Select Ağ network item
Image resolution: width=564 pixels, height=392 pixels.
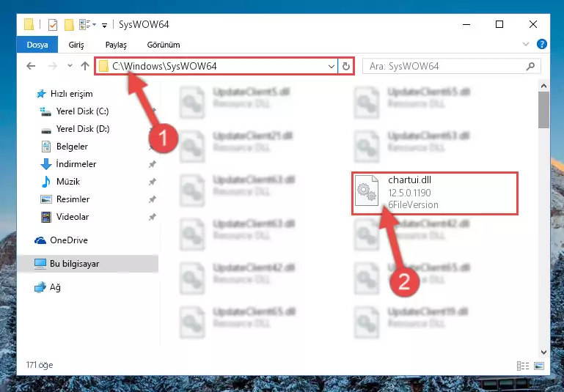[55, 287]
